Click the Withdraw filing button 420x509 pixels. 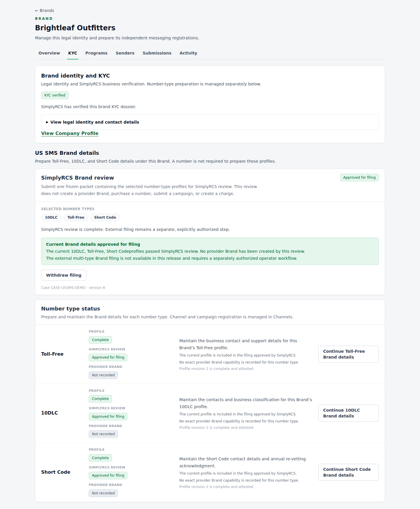click(64, 275)
